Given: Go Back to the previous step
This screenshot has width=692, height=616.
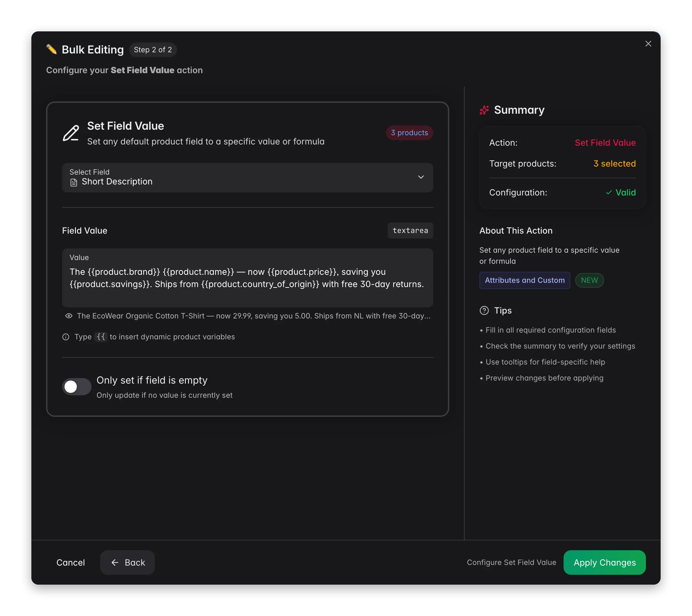Looking at the screenshot, I should point(127,562).
